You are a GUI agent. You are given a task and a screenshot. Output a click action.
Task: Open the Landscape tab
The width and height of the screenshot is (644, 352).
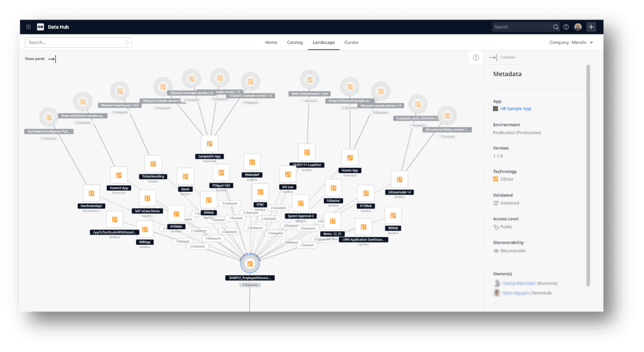(324, 43)
